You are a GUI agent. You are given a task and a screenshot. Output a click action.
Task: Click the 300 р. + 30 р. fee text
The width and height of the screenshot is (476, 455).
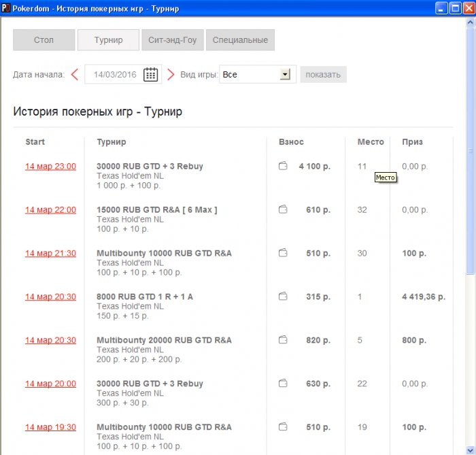pos(122,403)
